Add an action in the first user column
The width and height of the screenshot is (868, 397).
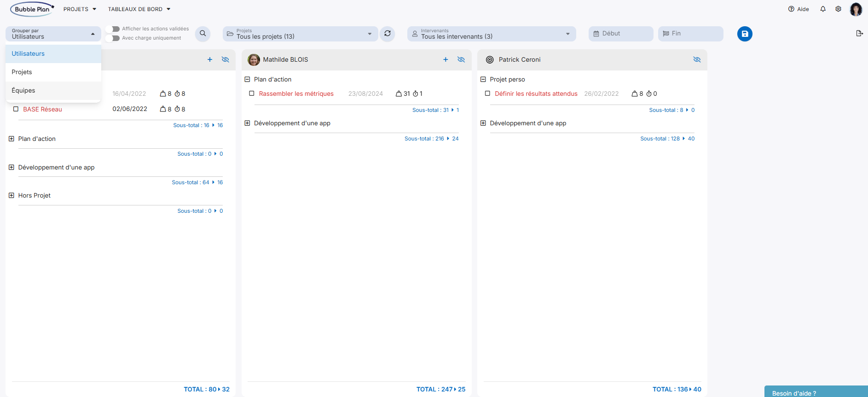[210, 59]
